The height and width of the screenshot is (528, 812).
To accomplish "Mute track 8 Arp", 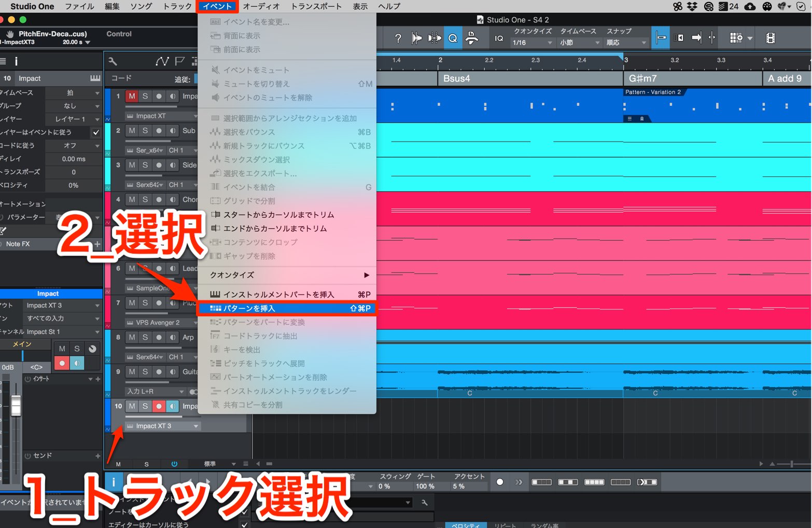I will [132, 337].
